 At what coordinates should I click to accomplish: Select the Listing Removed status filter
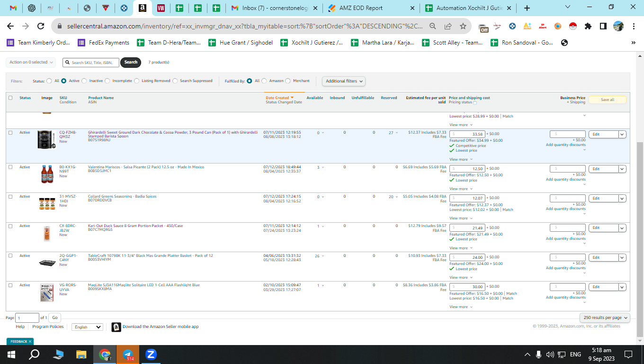pyautogui.click(x=137, y=81)
